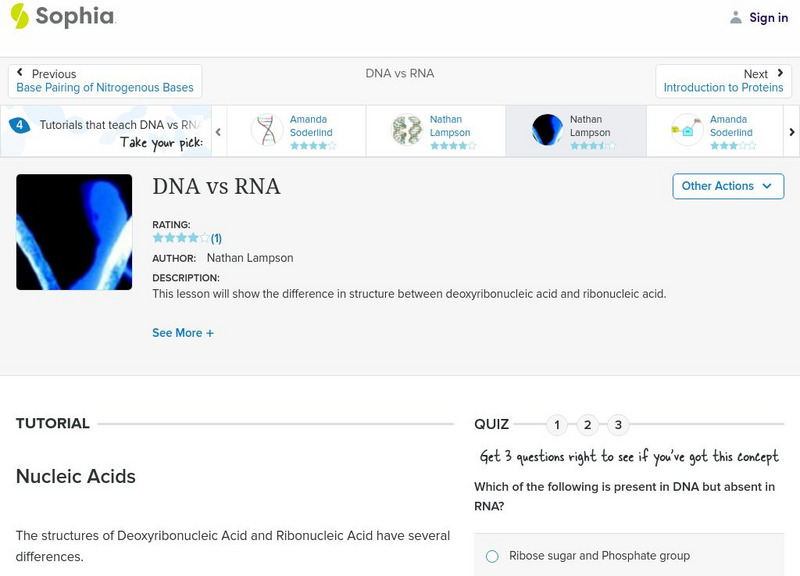Expand description with See More +

click(x=183, y=333)
